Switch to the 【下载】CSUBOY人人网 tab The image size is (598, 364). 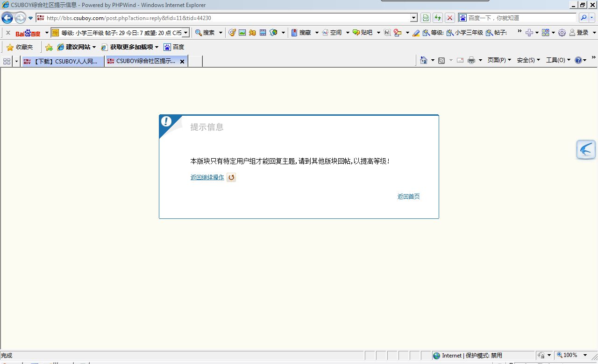point(63,61)
